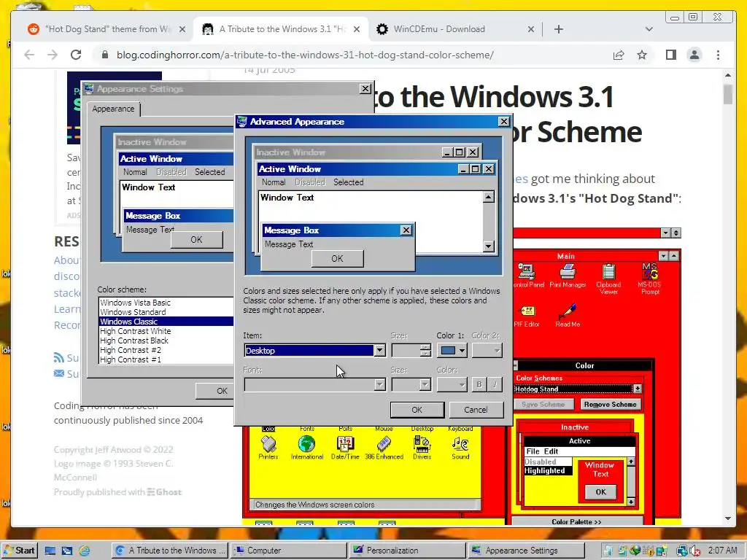747x560 pixels.
Task: Click Read Me icon in Main window
Action: click(x=568, y=315)
